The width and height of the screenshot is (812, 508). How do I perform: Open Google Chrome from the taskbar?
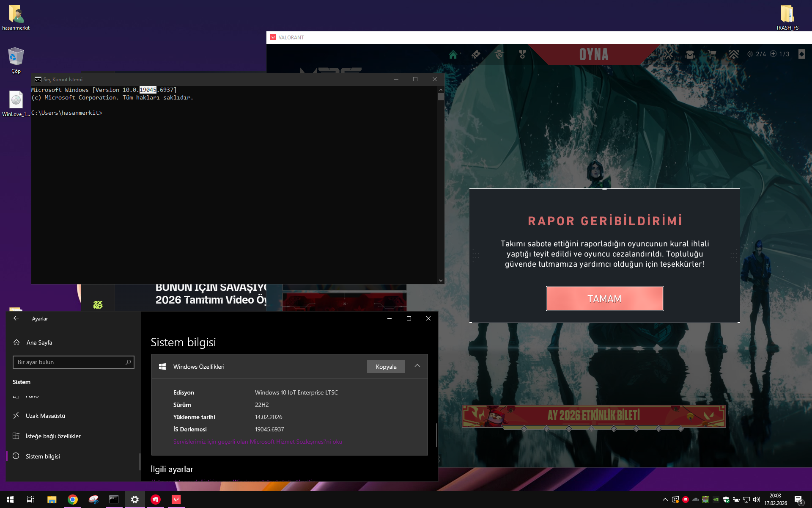pos(73,500)
